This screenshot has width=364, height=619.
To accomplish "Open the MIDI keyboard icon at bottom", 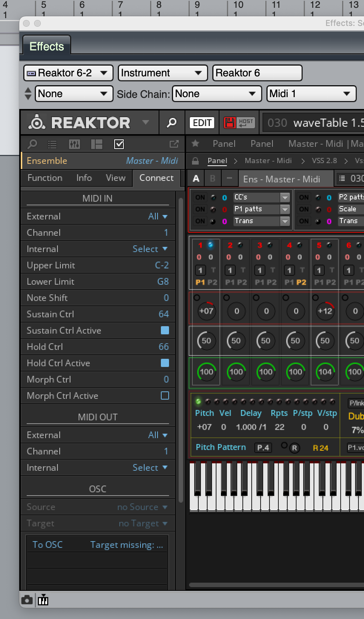I will 43,600.
